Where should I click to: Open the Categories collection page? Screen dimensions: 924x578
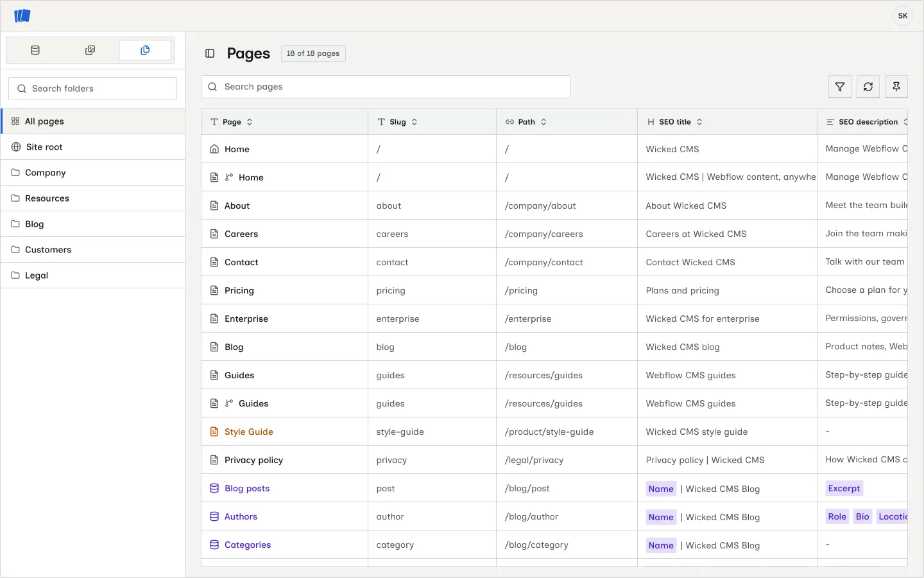(248, 545)
